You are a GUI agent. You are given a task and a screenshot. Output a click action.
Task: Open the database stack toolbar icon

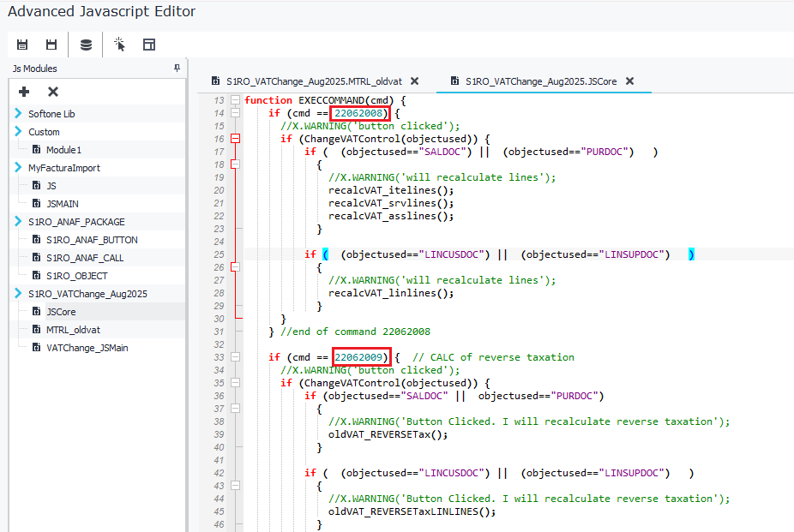[86, 45]
